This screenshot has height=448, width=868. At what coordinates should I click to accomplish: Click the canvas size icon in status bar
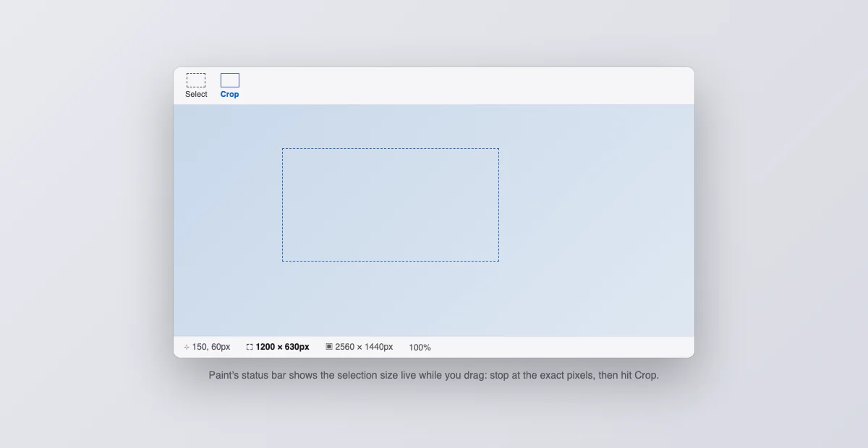click(329, 347)
